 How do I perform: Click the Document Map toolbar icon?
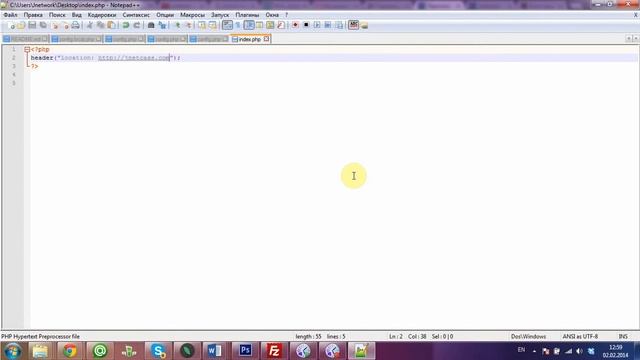click(270, 25)
